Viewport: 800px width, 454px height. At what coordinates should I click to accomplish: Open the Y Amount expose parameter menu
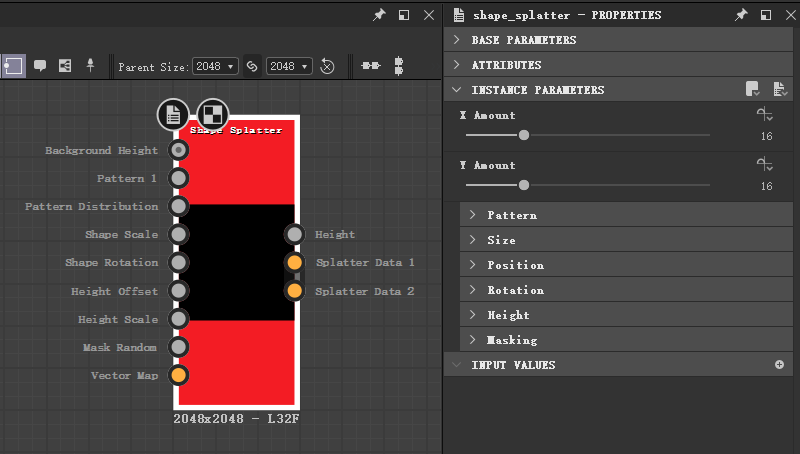pos(765,164)
